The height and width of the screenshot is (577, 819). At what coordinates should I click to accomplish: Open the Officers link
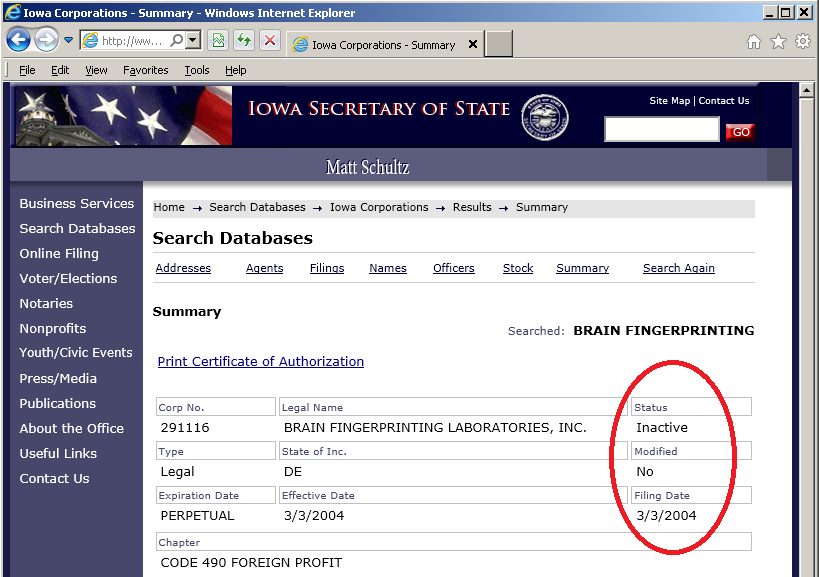click(x=453, y=268)
